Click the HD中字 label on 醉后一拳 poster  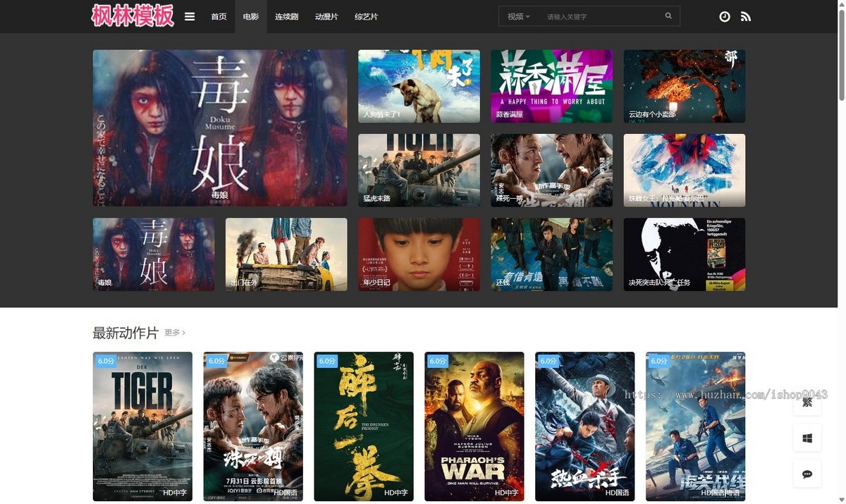(396, 493)
